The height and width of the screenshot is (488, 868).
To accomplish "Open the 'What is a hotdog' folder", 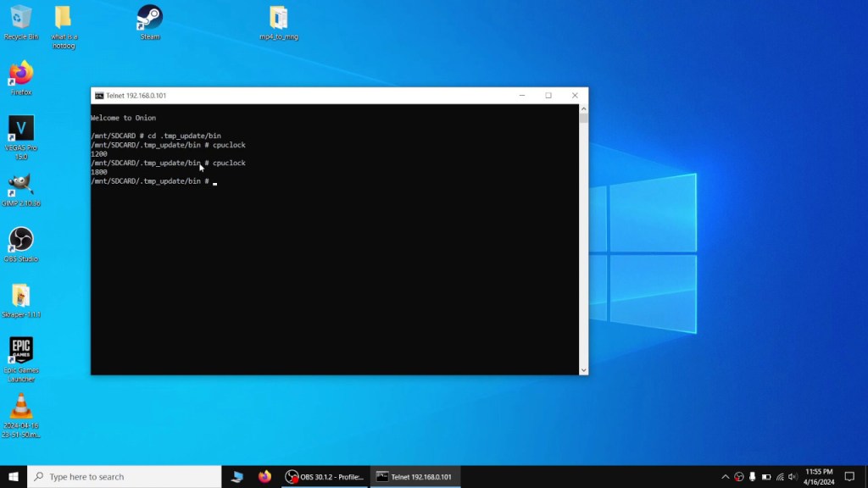I will [x=63, y=17].
